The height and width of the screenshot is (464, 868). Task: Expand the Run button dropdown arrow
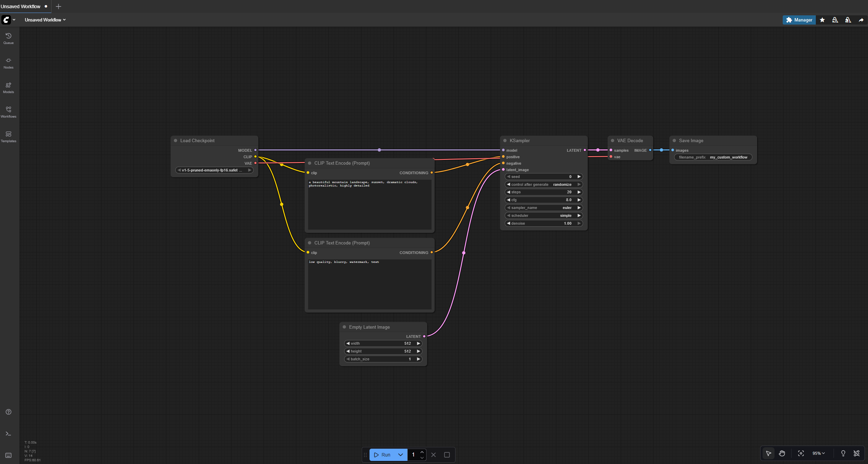click(401, 455)
